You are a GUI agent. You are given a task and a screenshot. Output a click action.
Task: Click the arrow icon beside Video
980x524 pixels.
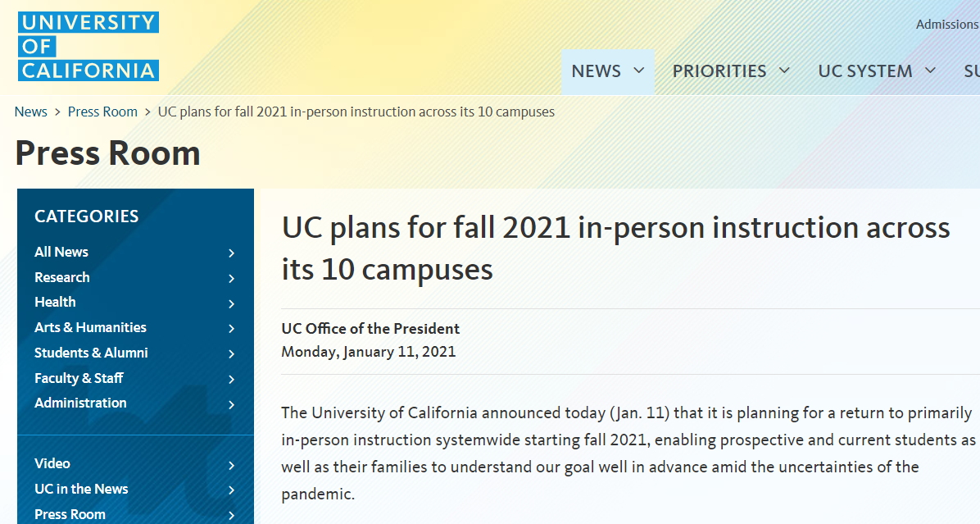[x=232, y=465]
